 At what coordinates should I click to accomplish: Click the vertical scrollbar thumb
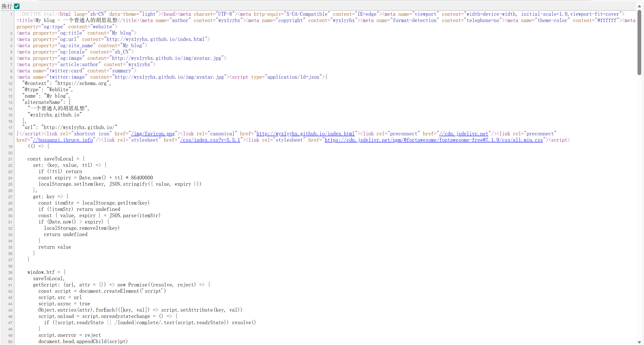pos(639,43)
